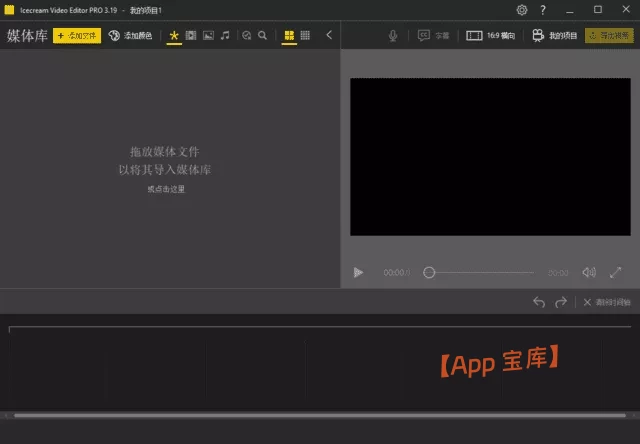Minimize the Icecream Video Editor window
This screenshot has height=444, width=640.
pyautogui.click(x=570, y=10)
